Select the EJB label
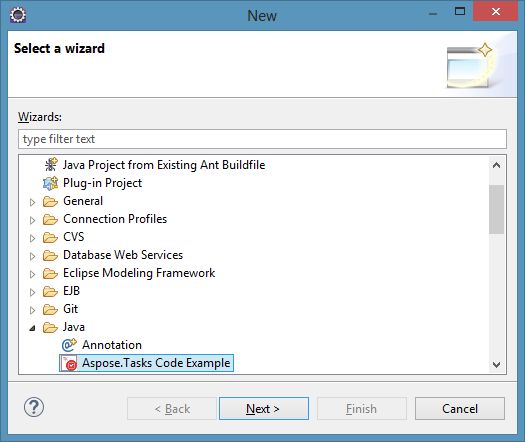Image resolution: width=525 pixels, height=442 pixels. point(71,291)
